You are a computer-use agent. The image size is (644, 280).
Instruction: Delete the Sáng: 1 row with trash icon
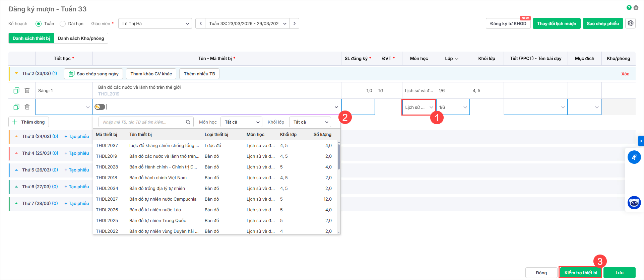pyautogui.click(x=27, y=90)
